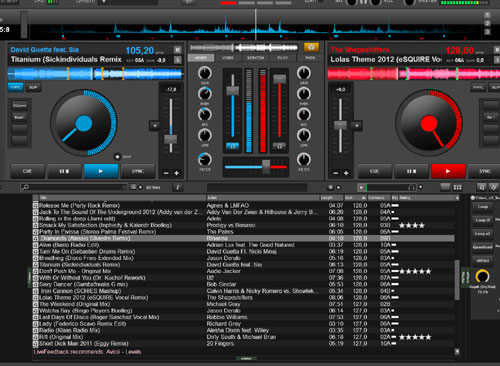Click left channel LOW EQ knob

click(205, 135)
